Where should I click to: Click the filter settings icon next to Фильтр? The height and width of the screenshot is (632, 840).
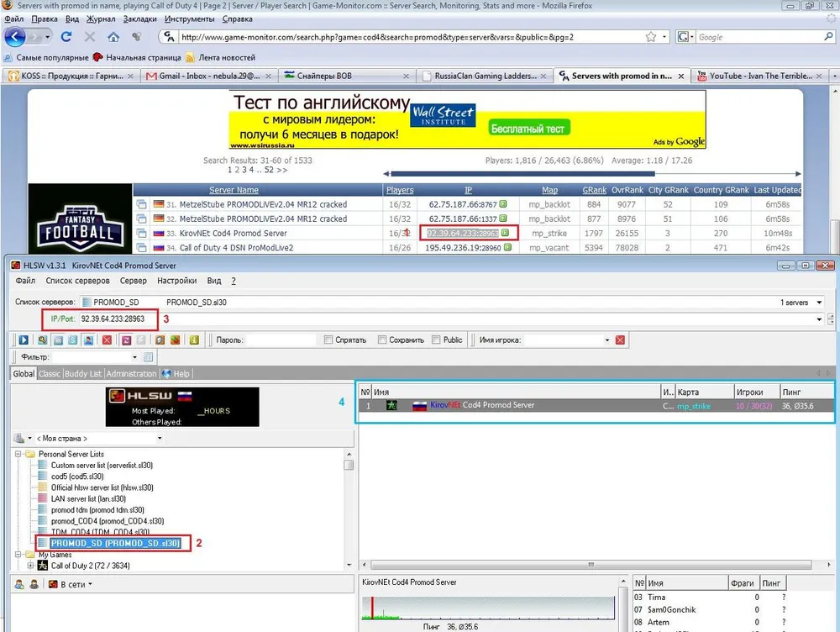coord(149,358)
